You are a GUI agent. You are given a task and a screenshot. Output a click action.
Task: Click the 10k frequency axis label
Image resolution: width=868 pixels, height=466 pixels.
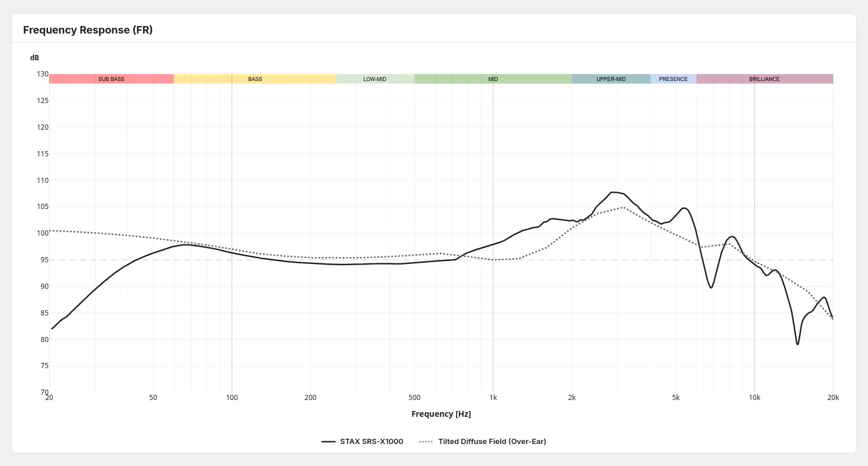point(755,398)
